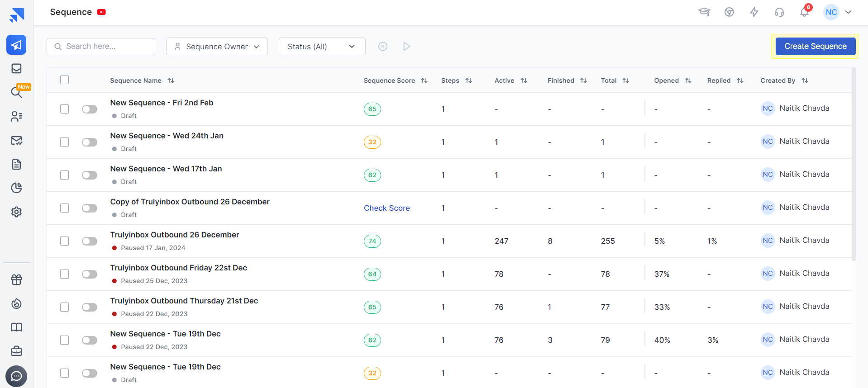Viewport: 868px width, 388px height.
Task: Open the Sequence Owner dropdown
Action: click(x=217, y=47)
